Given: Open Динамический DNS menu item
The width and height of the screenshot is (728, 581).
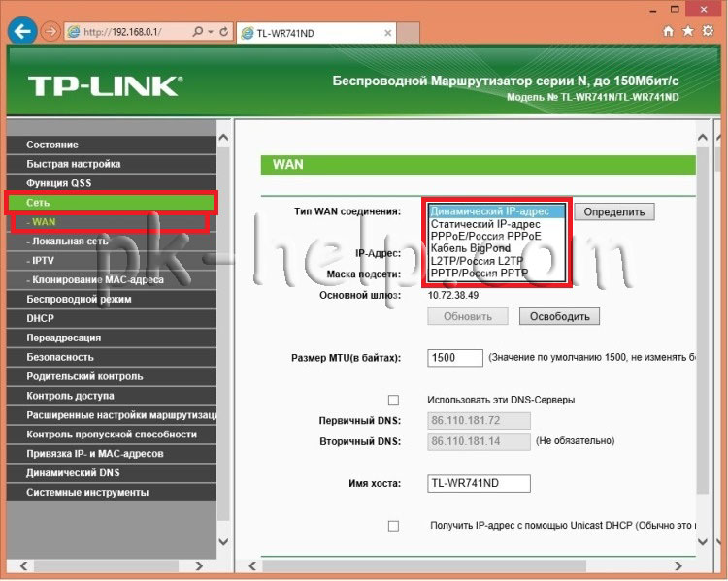Looking at the screenshot, I should coord(112,473).
